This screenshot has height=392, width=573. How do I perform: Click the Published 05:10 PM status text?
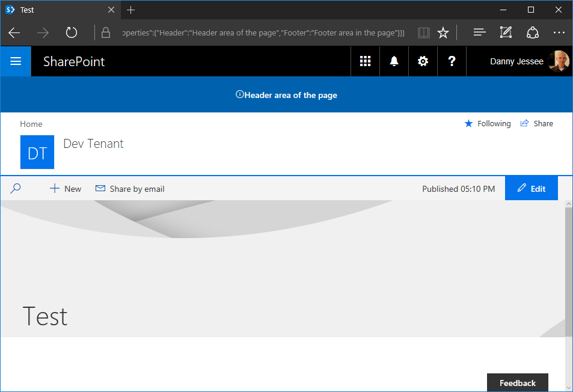tap(459, 189)
